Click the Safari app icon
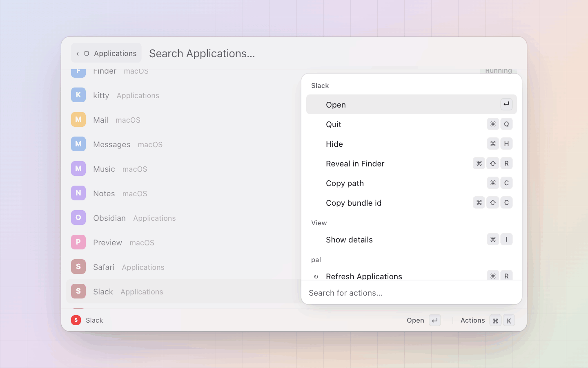This screenshot has height=368, width=588. [78, 267]
